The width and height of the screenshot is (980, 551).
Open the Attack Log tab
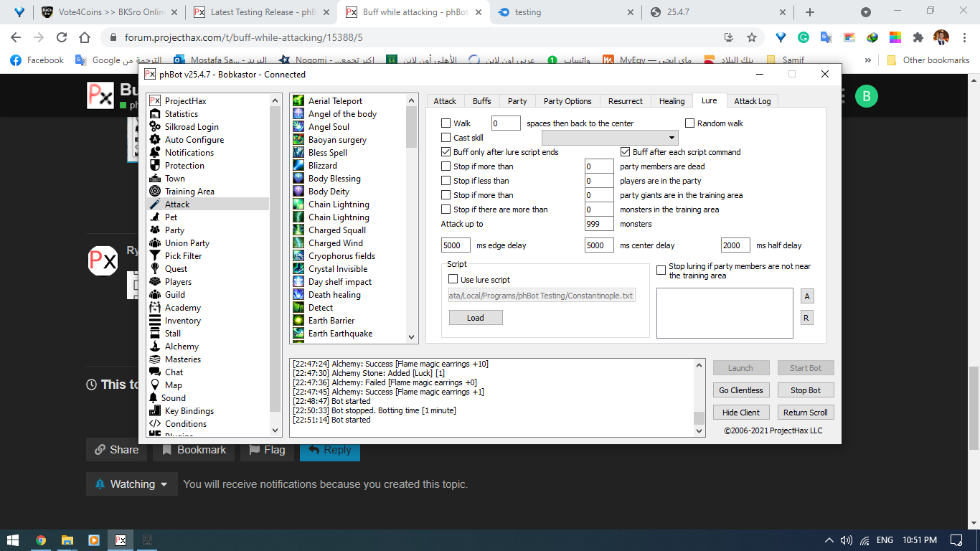pyautogui.click(x=752, y=101)
